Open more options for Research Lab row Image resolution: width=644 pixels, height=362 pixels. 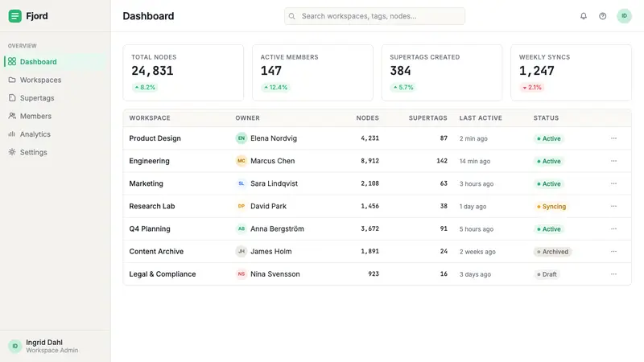pyautogui.click(x=613, y=206)
